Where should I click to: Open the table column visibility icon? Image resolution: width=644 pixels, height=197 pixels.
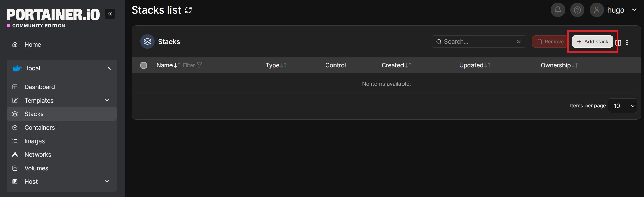[x=619, y=42]
